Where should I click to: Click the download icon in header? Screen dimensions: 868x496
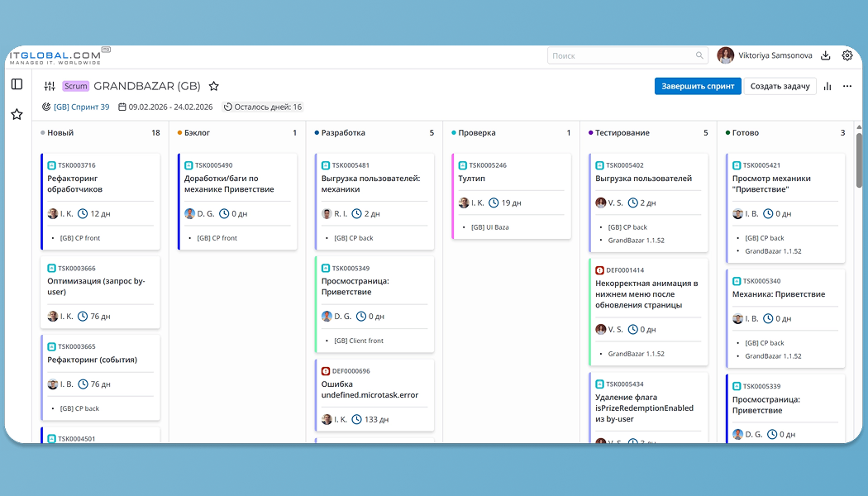click(825, 55)
